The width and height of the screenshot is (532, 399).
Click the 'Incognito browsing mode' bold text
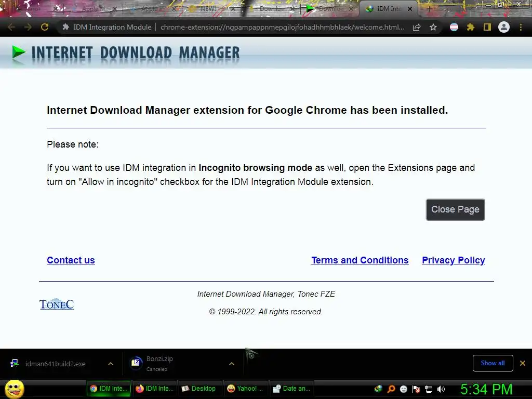pos(255,168)
